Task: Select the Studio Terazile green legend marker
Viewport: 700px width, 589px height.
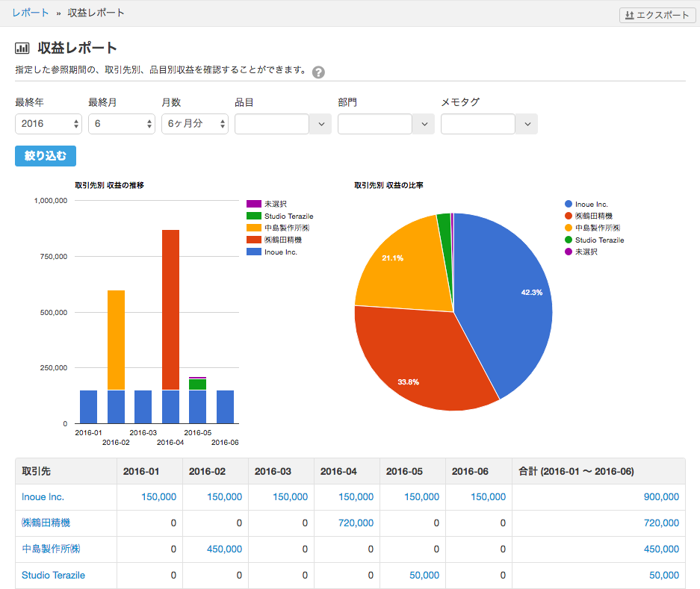Action: [x=253, y=216]
